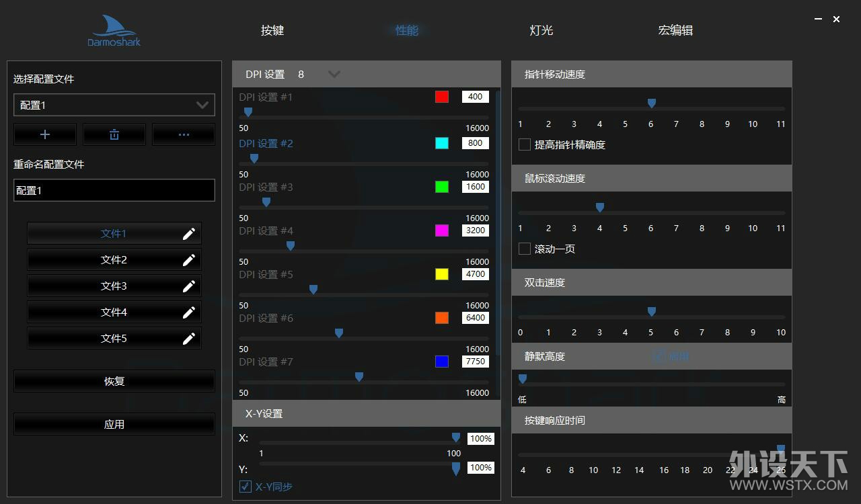The image size is (861, 504).
Task: Pick the blue color swatch for DPI #7
Action: (442, 362)
